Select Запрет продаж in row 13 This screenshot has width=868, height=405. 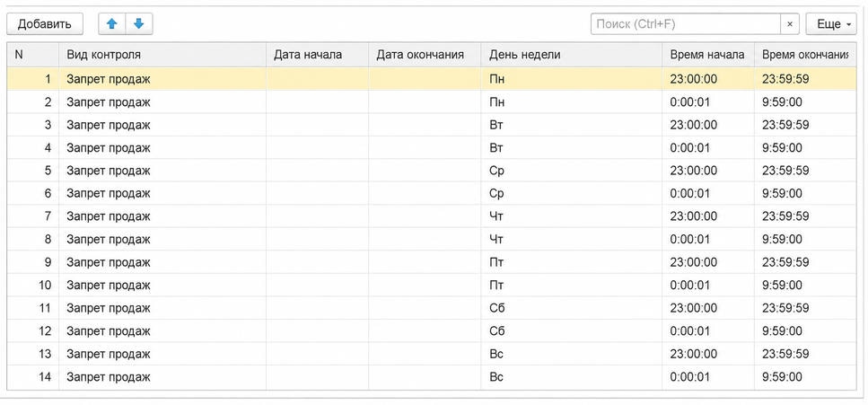pyautogui.click(x=162, y=354)
